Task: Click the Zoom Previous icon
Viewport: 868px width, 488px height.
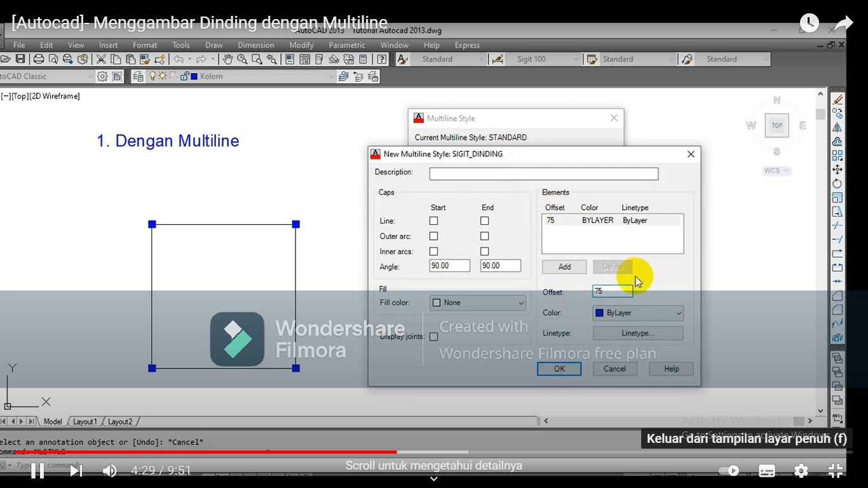Action: pyautogui.click(x=271, y=59)
